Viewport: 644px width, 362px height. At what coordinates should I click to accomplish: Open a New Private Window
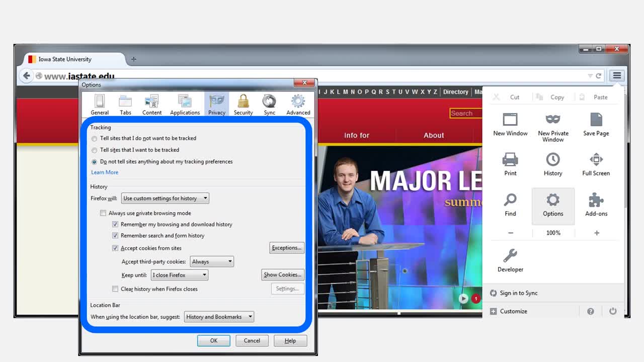click(x=553, y=127)
